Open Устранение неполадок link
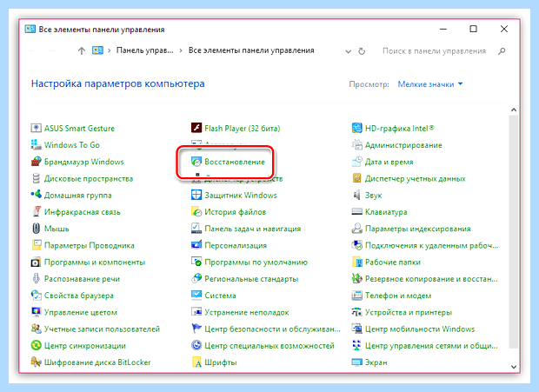 pyautogui.click(x=247, y=312)
